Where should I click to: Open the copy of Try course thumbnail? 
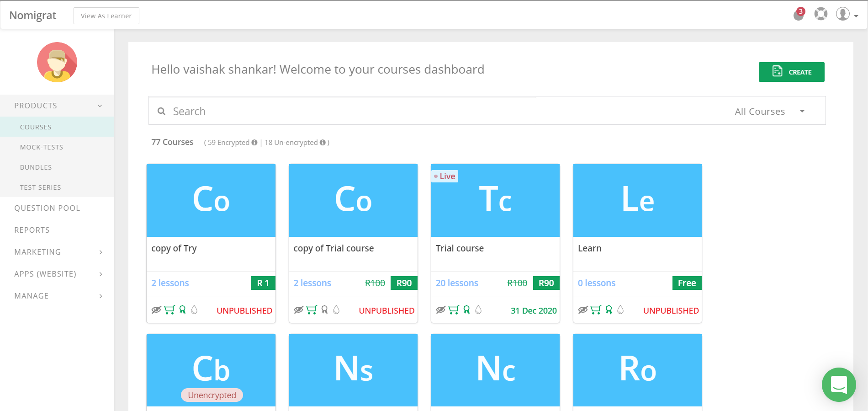click(211, 200)
